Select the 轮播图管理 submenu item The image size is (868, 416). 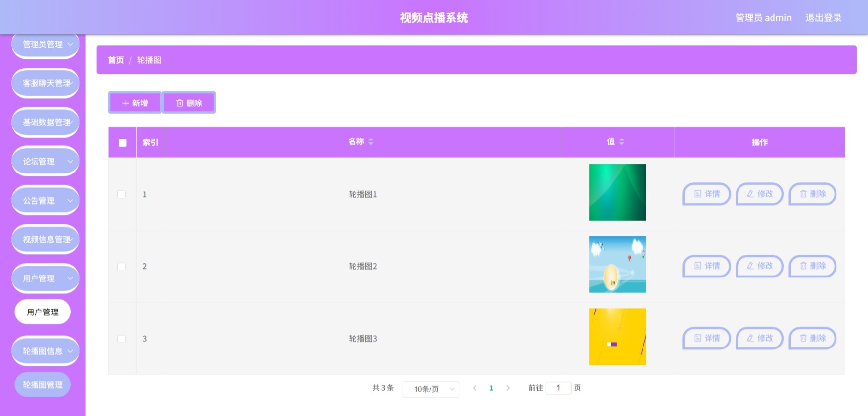43,385
